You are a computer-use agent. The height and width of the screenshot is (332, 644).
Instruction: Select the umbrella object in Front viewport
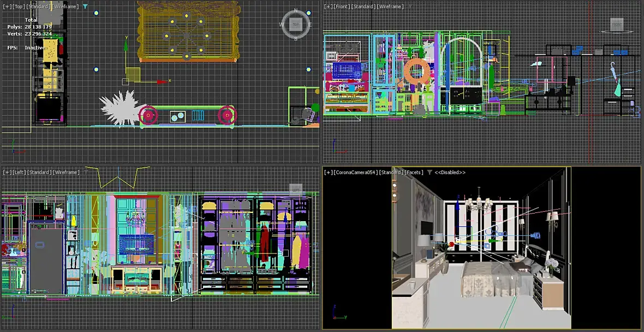click(x=613, y=72)
